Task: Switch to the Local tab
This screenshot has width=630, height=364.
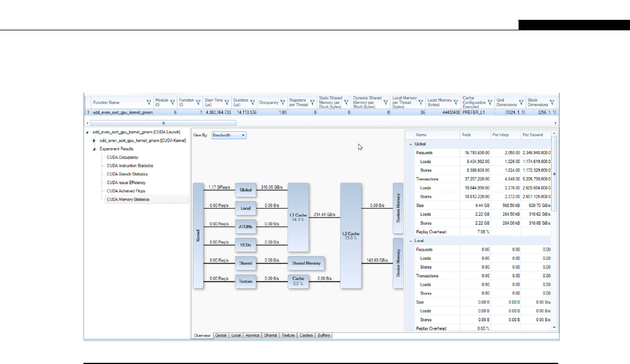Action: pos(236,335)
